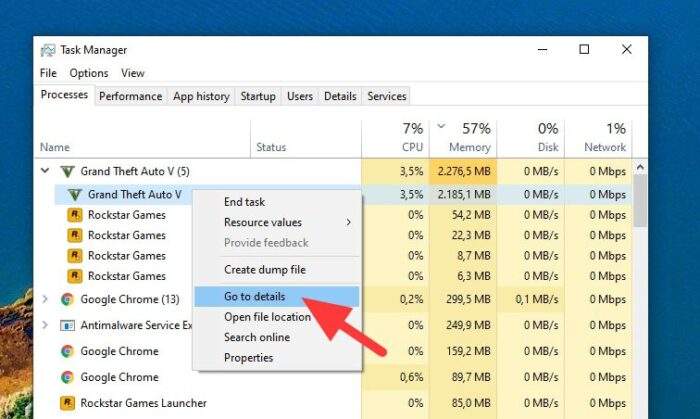The height and width of the screenshot is (419, 700).
Task: Choose Go to details
Action: pyautogui.click(x=277, y=296)
